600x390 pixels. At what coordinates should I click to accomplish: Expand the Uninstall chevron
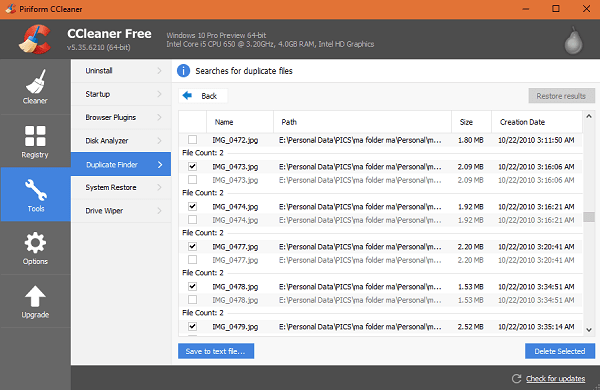160,71
